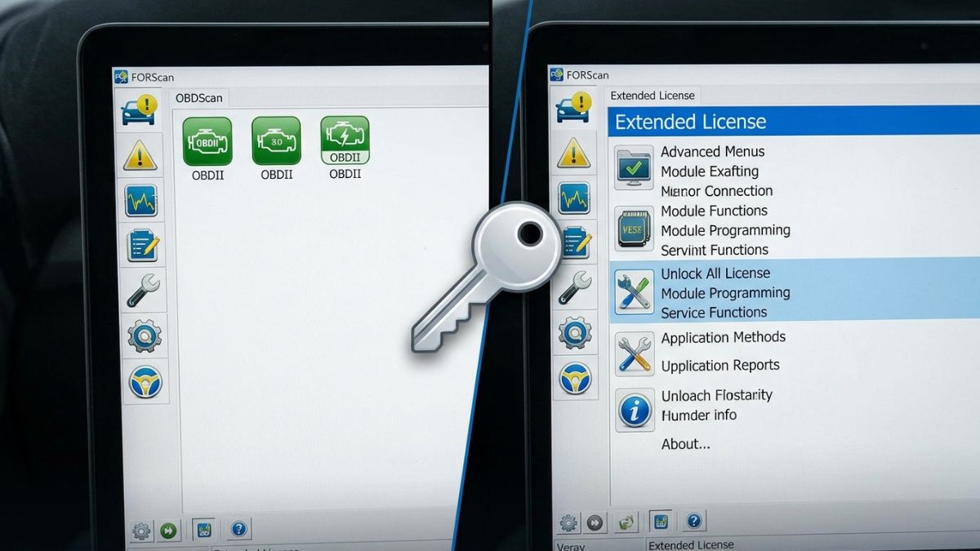Click the blue graph icon in left bottom toolbar
Viewport: 980px width, 551px height.
click(204, 530)
